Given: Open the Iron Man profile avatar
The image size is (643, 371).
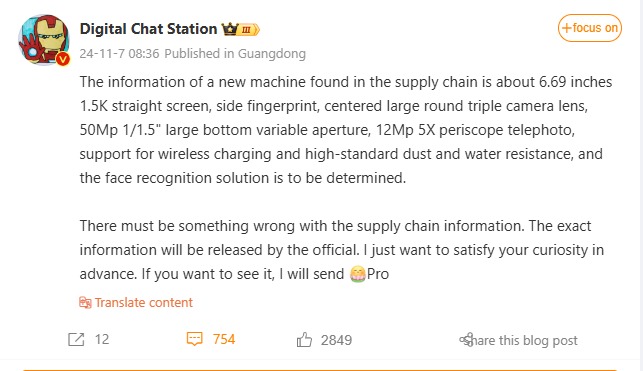Looking at the screenshot, I should pos(43,40).
